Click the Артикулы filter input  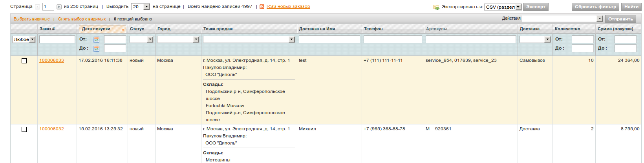tap(471, 39)
